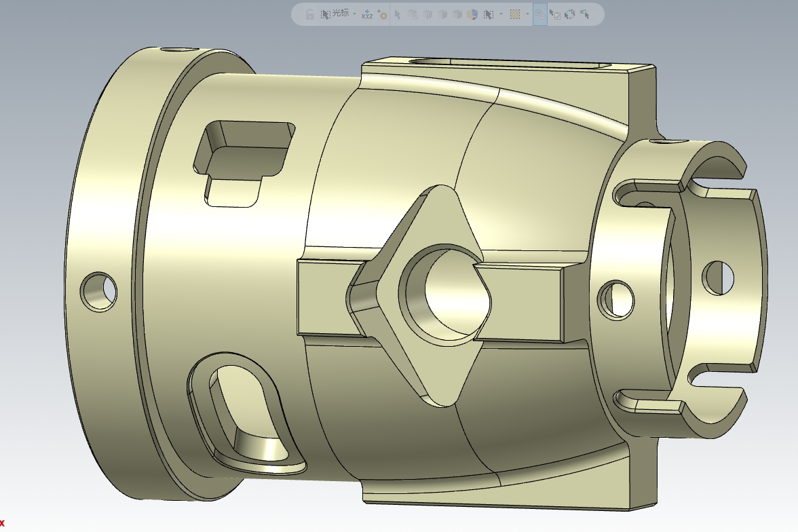Open dropdown next to selection filter icon
The width and height of the screenshot is (798, 532).
(501, 14)
